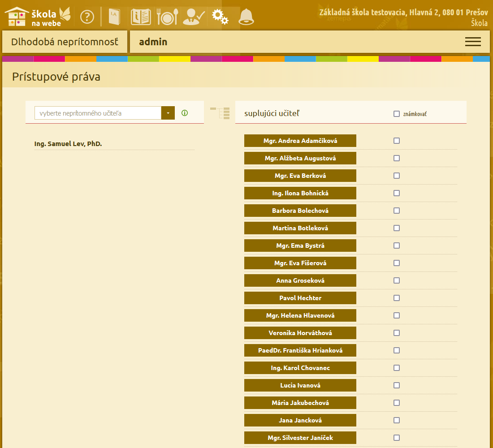Screen dimensions: 493x448
Task: Open the hamburger menu
Action: [473, 42]
